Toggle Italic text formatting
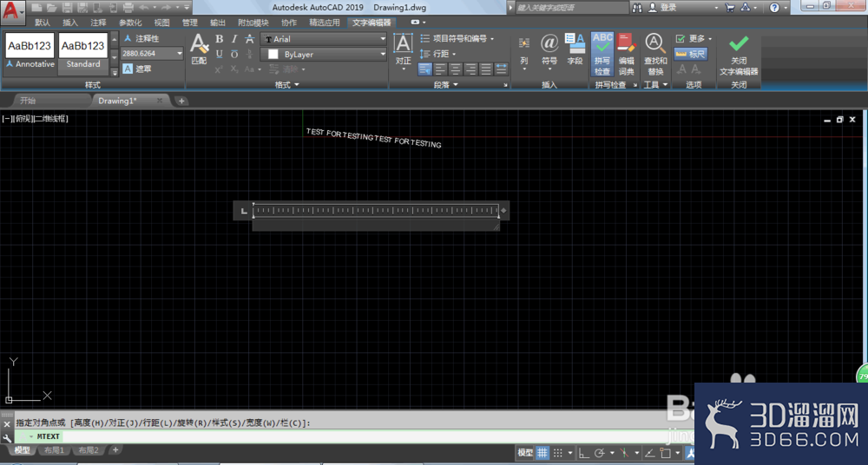Viewport: 868px width, 465px height. [x=234, y=39]
